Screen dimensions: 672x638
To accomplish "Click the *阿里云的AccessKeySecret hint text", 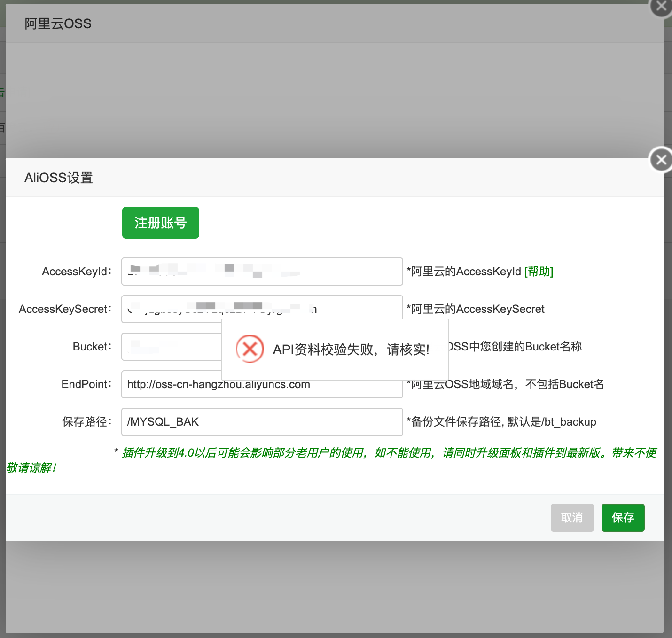I will tap(476, 309).
